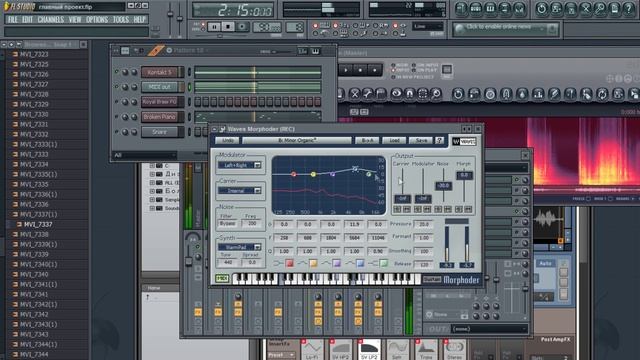Click Save in Waves Morphoder
The width and height of the screenshot is (640, 360).
tap(421, 140)
